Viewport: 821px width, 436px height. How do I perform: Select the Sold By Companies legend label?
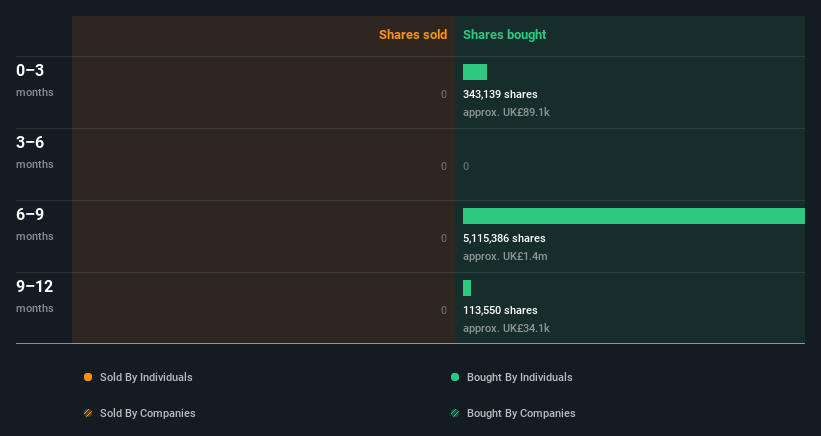148,413
